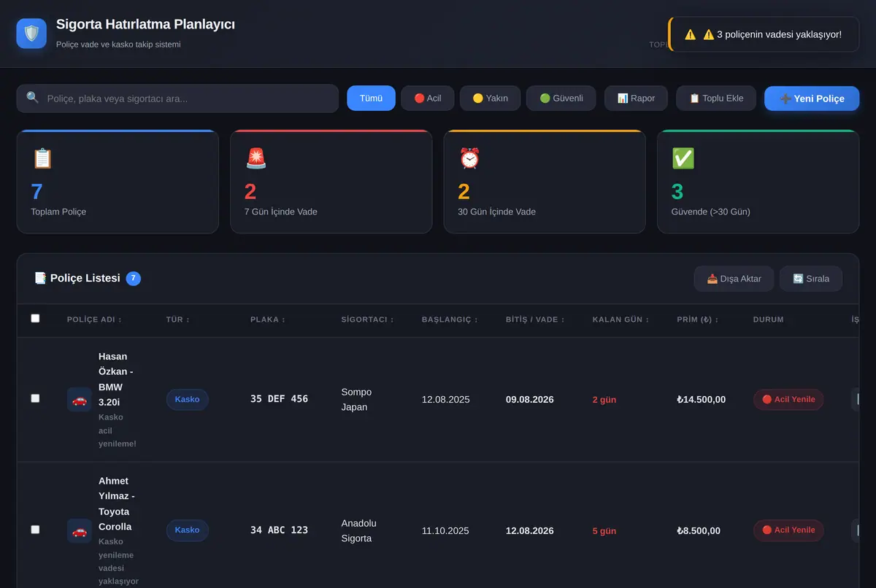
Task: Check the Ahmet Yılmaz Toyota row checkbox
Action: pos(35,530)
